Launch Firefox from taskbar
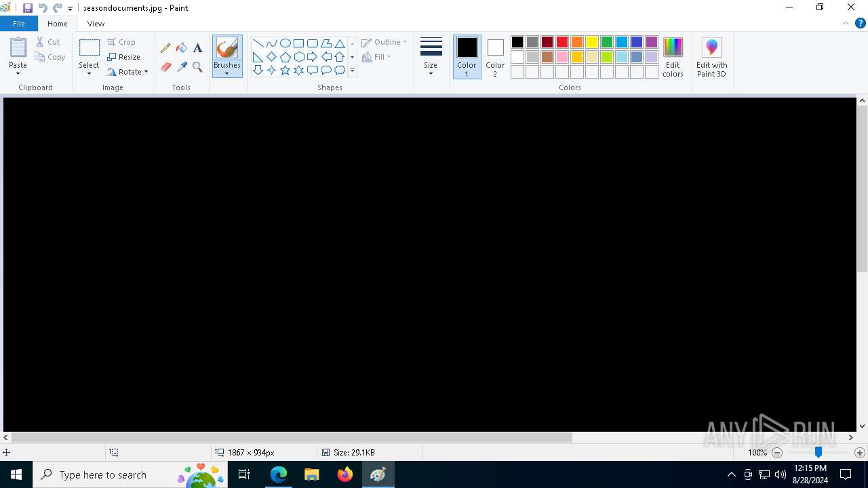Screen dimensions: 868x488 pyautogui.click(x=345, y=474)
